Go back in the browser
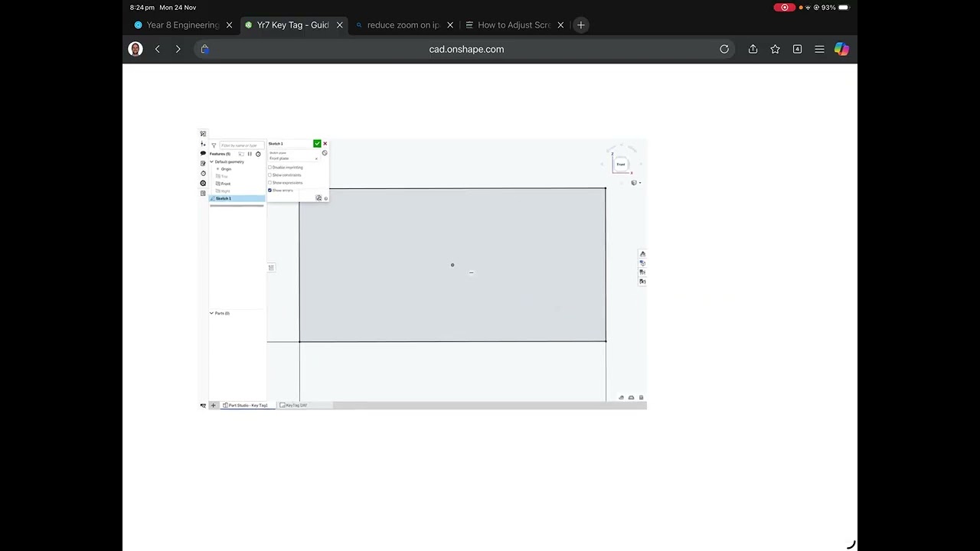 pyautogui.click(x=158, y=49)
